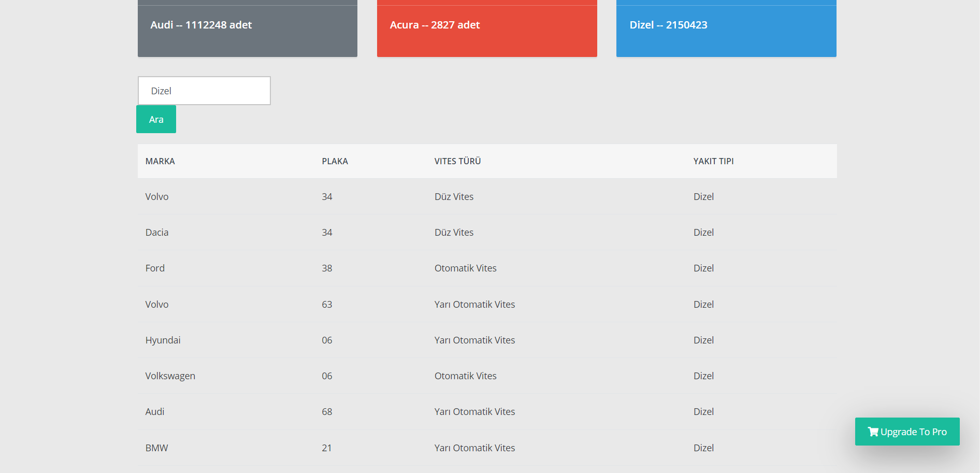
Task: Click the YAKIT TIPI column header
Action: point(713,161)
